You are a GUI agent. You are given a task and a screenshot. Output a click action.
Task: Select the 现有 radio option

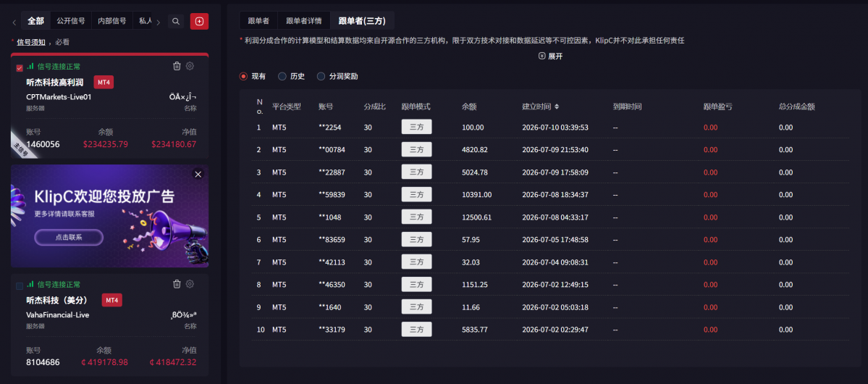(243, 77)
